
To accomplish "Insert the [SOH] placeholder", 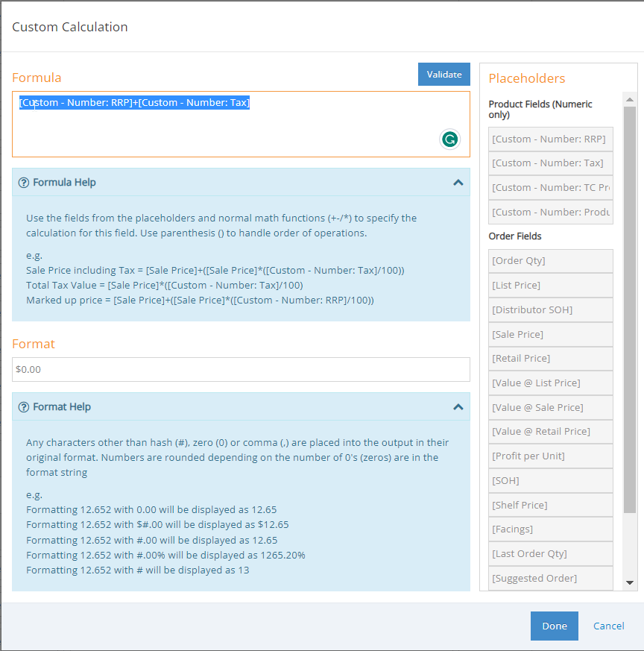I will 551,480.
